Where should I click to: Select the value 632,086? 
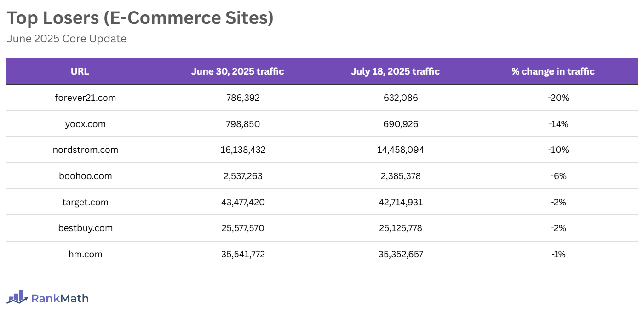pyautogui.click(x=401, y=98)
